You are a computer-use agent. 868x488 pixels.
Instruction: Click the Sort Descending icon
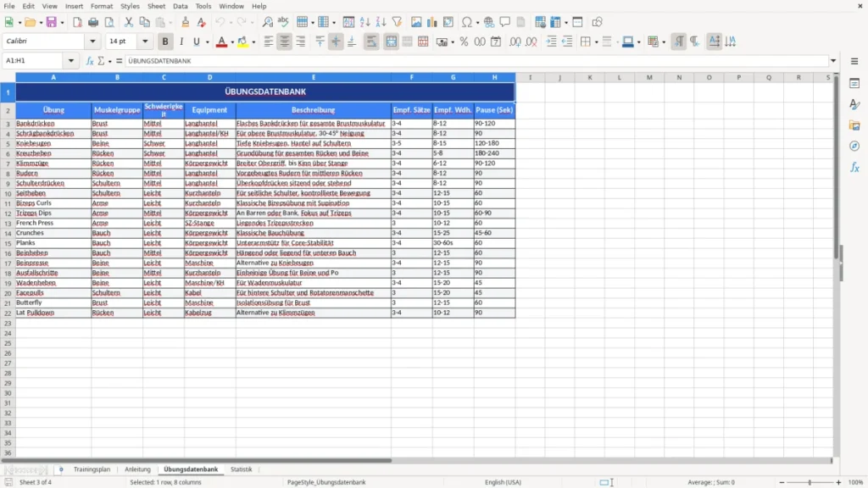coord(381,22)
